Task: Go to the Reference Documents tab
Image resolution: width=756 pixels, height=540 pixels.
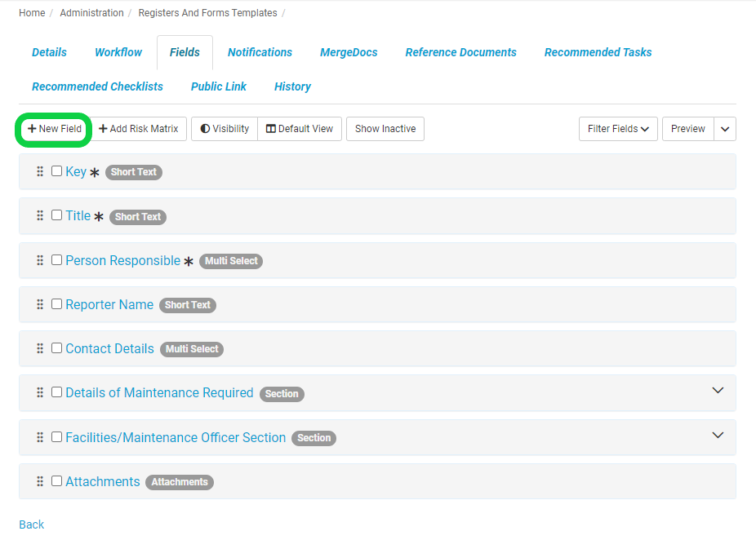Action: coord(461,52)
